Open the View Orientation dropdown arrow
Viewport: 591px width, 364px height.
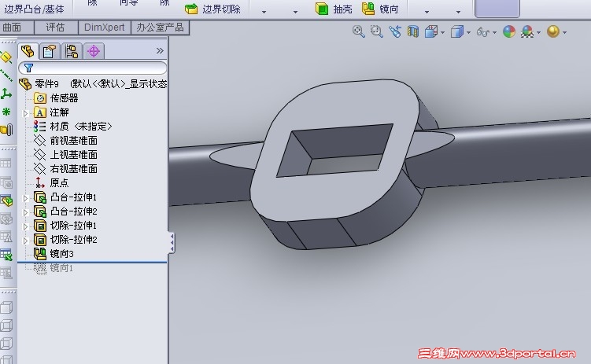click(x=442, y=33)
